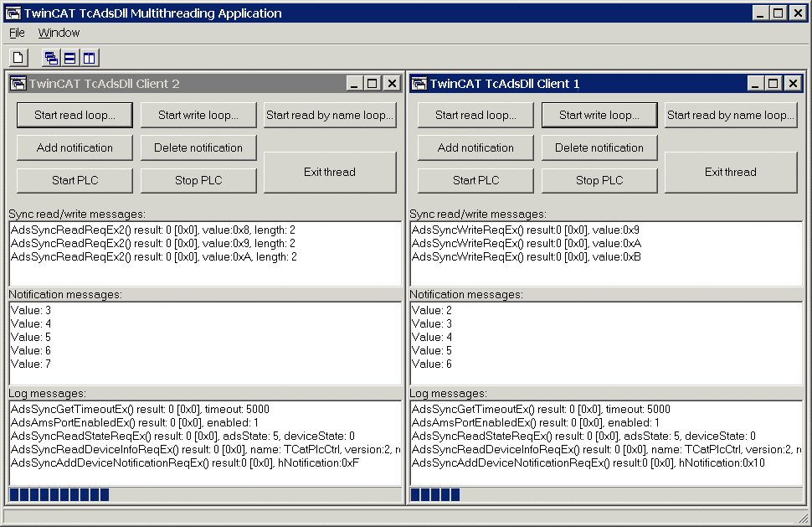This screenshot has height=527, width=812.
Task: Click the Tile vertically toolbar icon
Action: 89,58
